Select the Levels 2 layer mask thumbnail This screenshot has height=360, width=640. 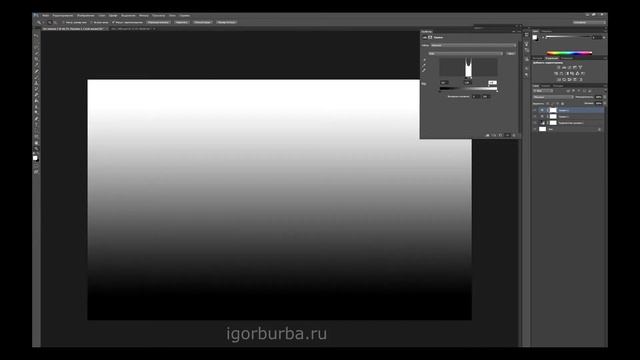point(553,110)
